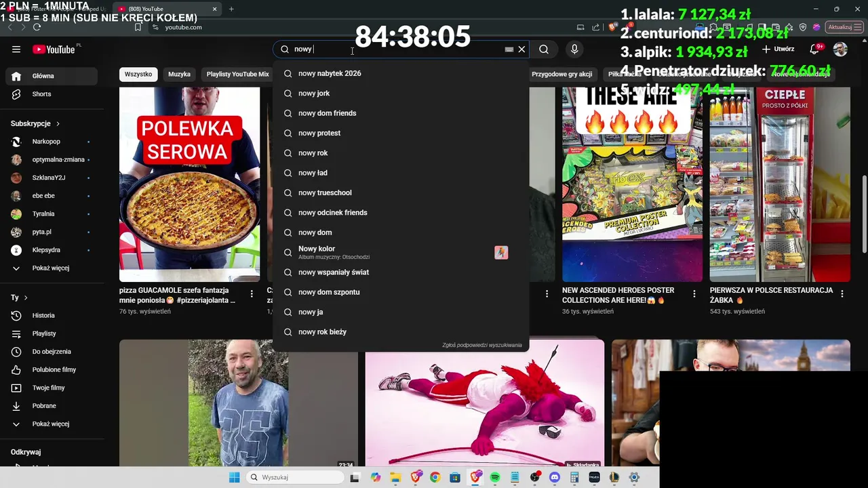
Task: Select suggestion "nowy protest"
Action: 401,133
